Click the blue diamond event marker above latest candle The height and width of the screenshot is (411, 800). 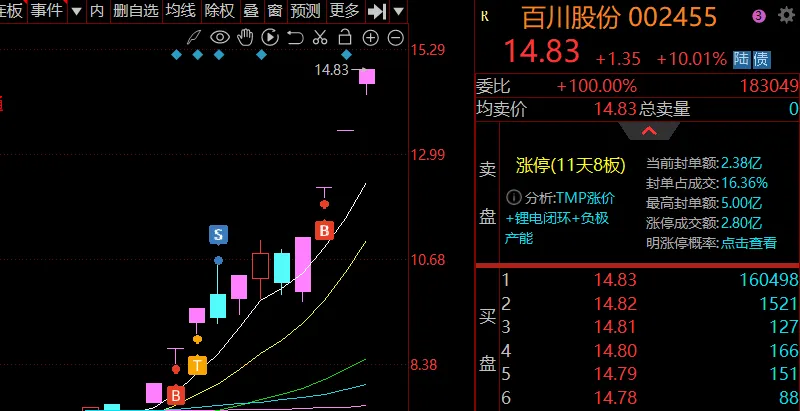tap(346, 55)
